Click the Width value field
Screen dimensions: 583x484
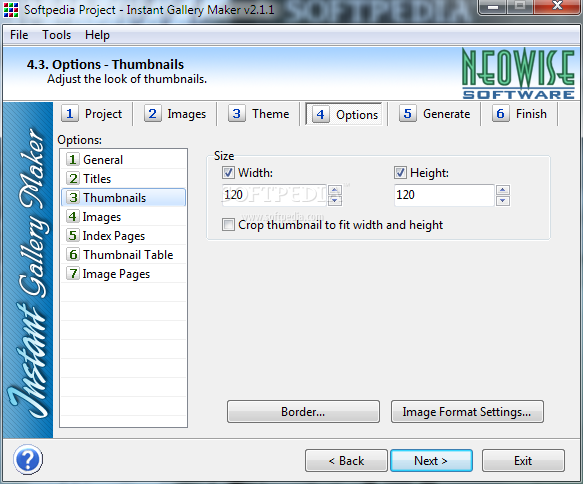(274, 195)
